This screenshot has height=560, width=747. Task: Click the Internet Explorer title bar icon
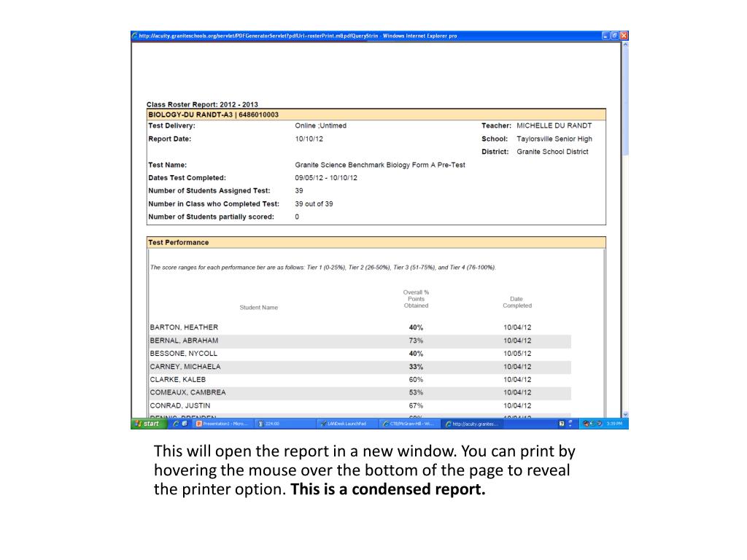(x=135, y=36)
